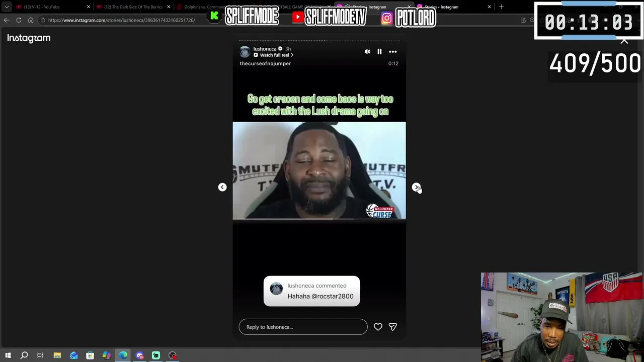Open OBS Studio from the taskbar

tap(173, 355)
